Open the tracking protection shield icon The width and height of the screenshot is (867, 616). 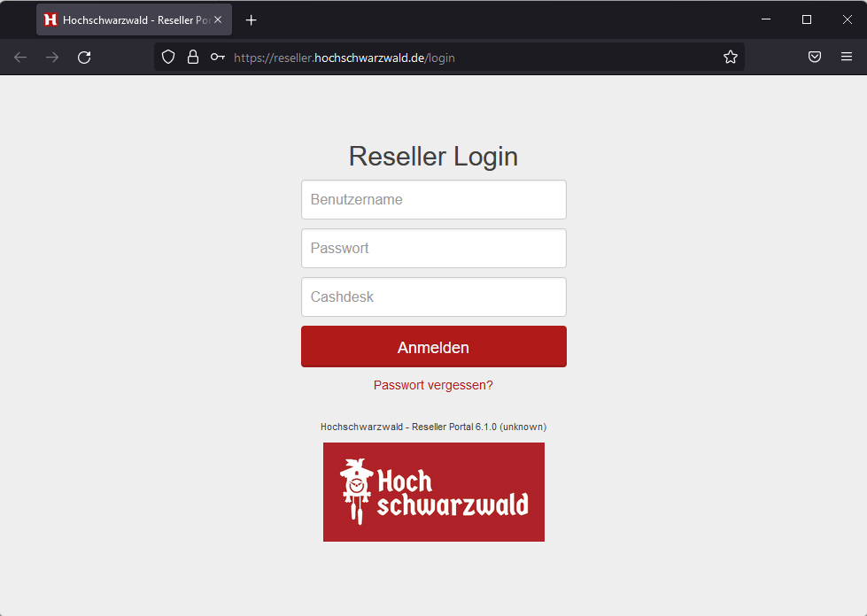(168, 58)
